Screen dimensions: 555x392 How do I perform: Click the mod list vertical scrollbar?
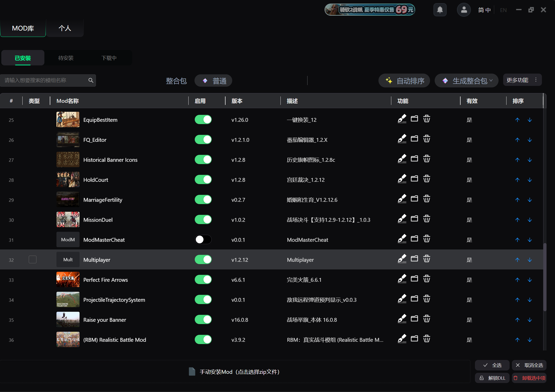click(x=545, y=277)
